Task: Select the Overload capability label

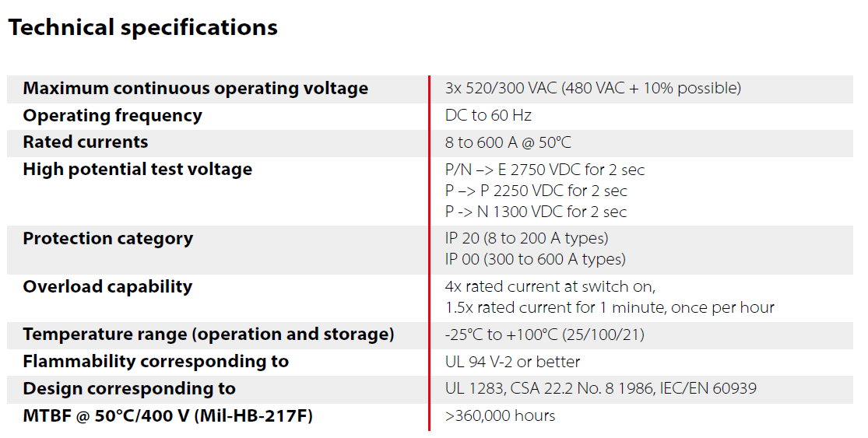Action: tap(107, 286)
